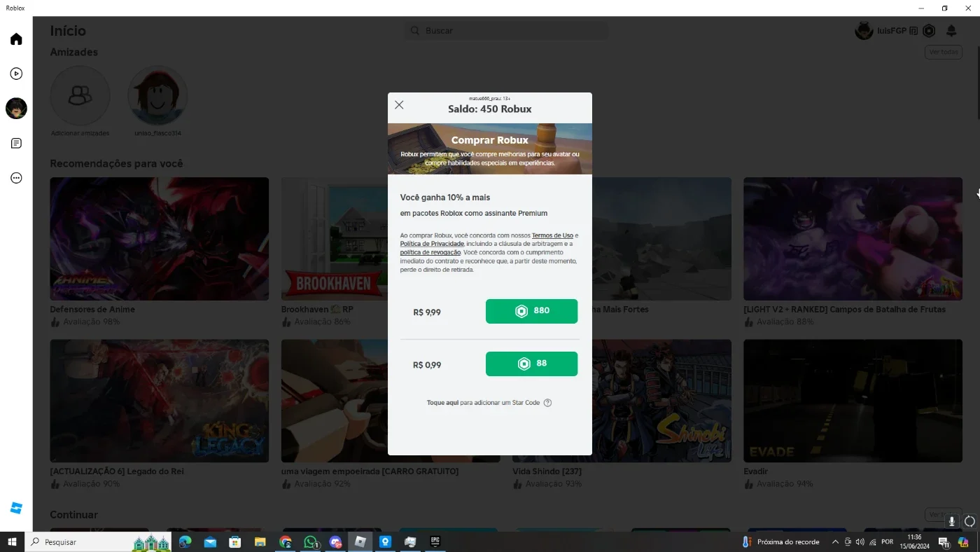Click the circular refresh overlay button
The image size is (980, 552).
click(969, 521)
